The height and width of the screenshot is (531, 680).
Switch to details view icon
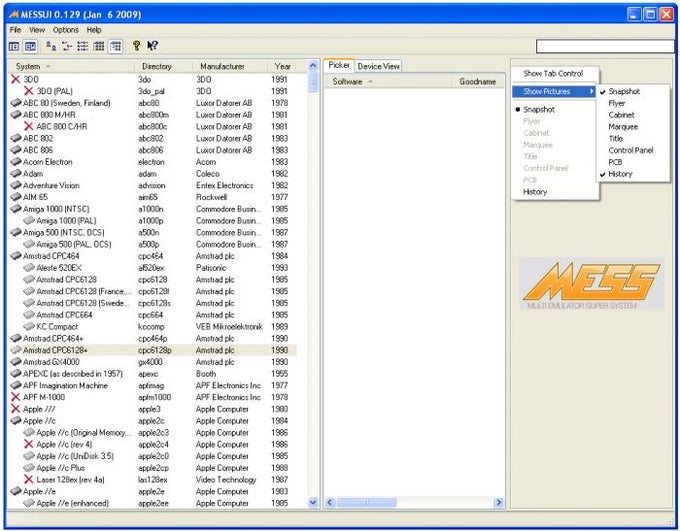pyautogui.click(x=99, y=46)
